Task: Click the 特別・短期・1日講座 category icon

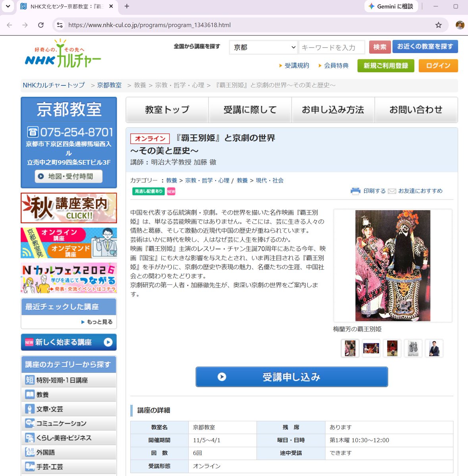Action: click(30, 380)
